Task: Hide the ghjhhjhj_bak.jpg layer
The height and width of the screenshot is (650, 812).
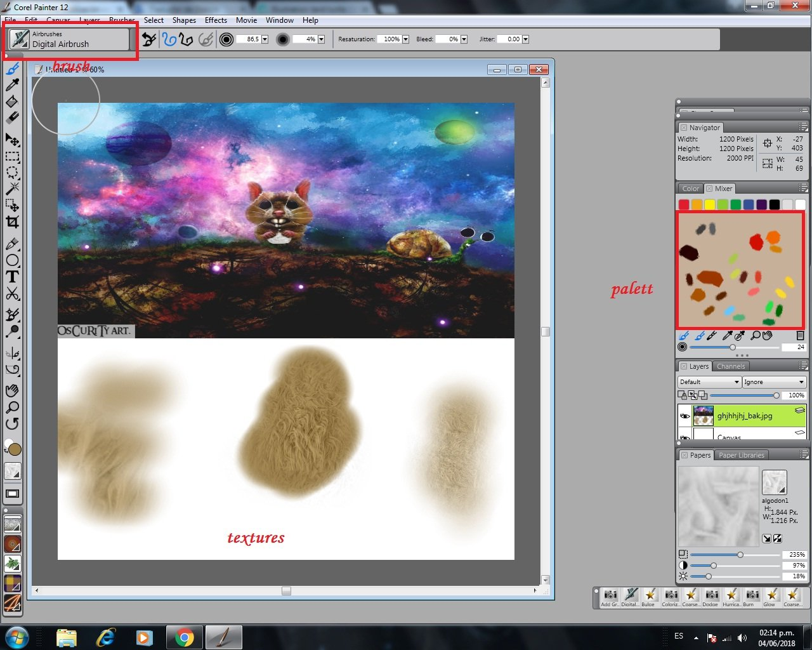Action: click(684, 416)
